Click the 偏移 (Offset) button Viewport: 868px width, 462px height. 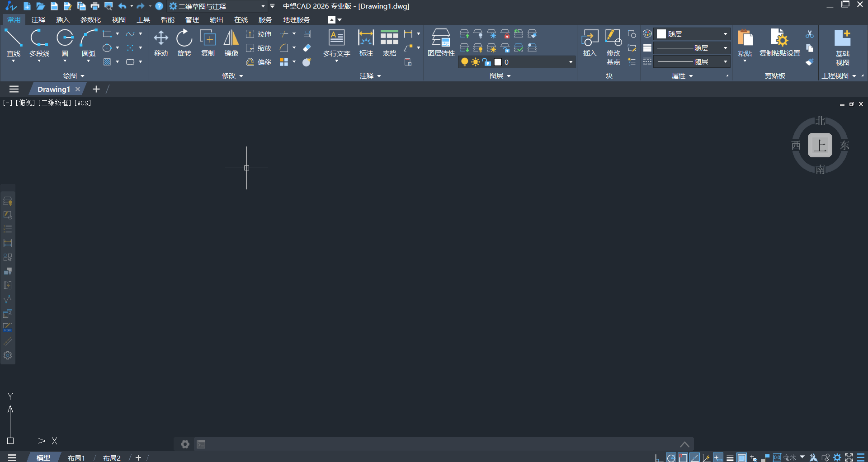[259, 62]
